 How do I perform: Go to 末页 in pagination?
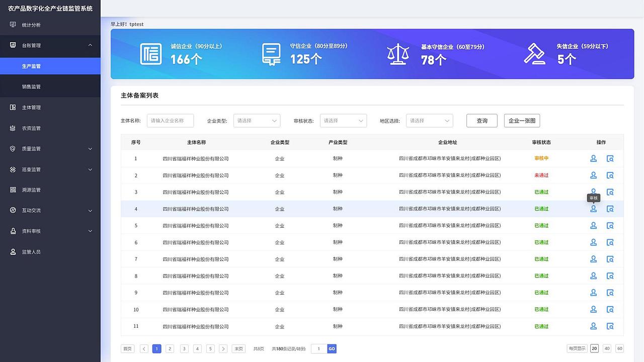coord(238,349)
